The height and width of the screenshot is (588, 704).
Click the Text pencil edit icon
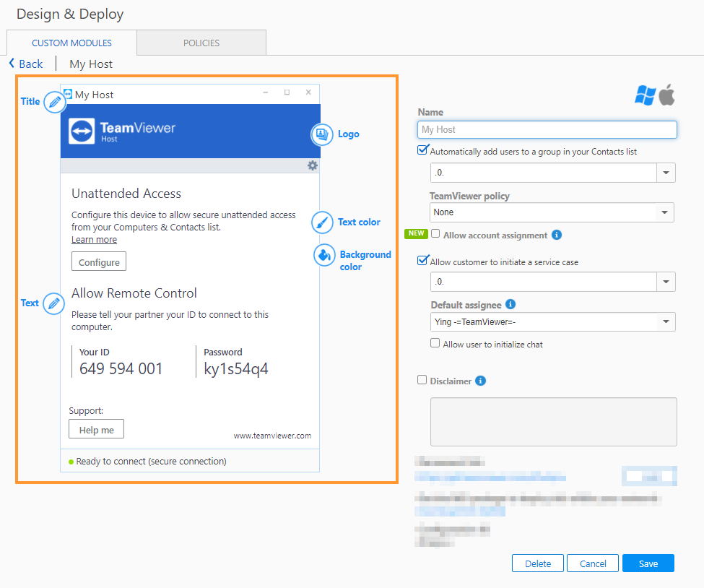tap(53, 303)
